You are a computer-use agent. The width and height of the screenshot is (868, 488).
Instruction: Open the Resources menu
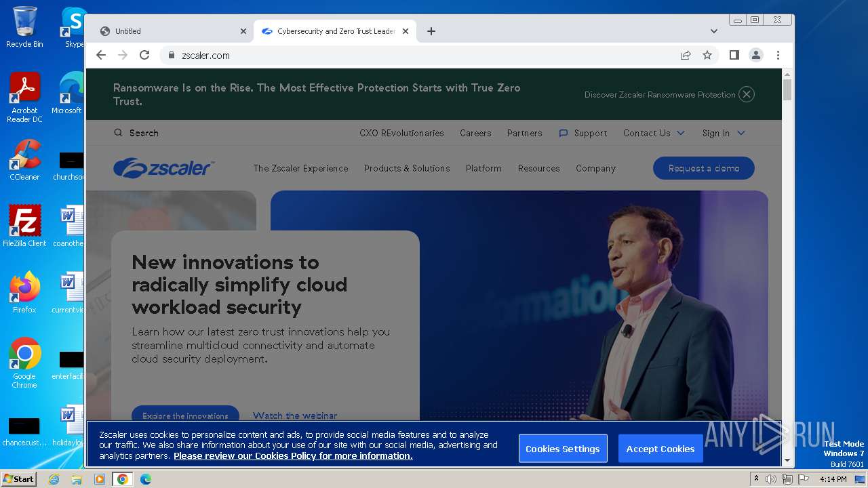[x=539, y=168]
